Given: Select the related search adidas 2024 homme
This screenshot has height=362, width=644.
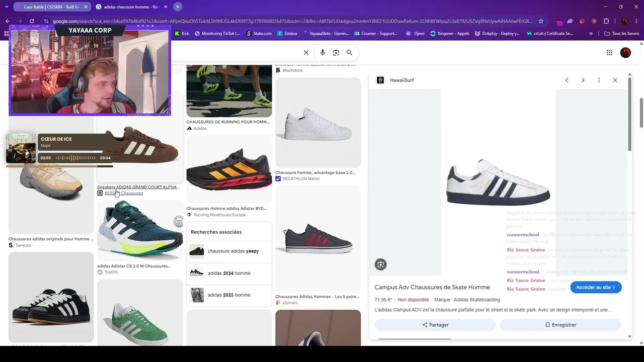Looking at the screenshot, I should click(229, 273).
